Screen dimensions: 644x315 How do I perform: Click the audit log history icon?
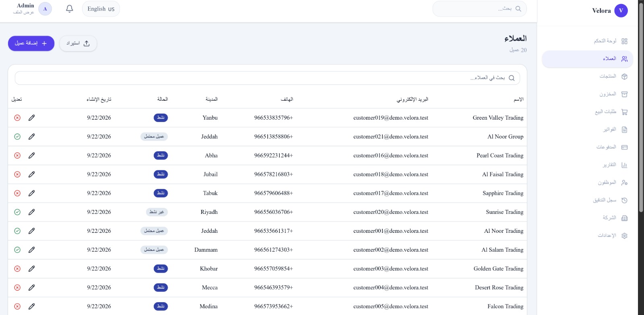pyautogui.click(x=624, y=200)
